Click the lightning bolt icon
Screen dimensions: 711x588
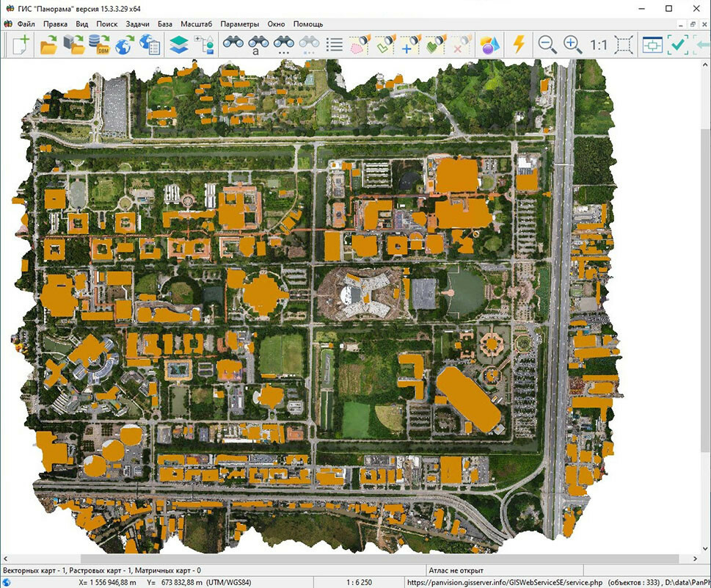519,45
